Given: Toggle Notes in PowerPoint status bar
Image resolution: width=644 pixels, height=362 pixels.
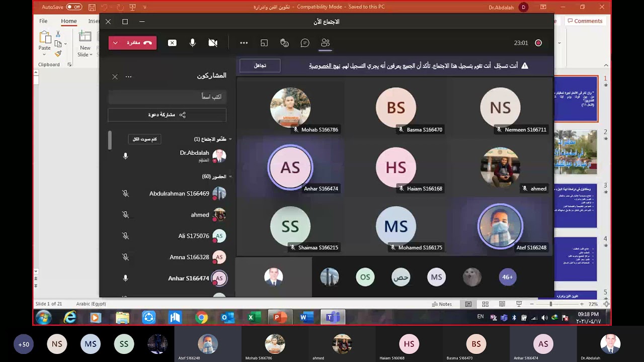Looking at the screenshot, I should tap(442, 304).
